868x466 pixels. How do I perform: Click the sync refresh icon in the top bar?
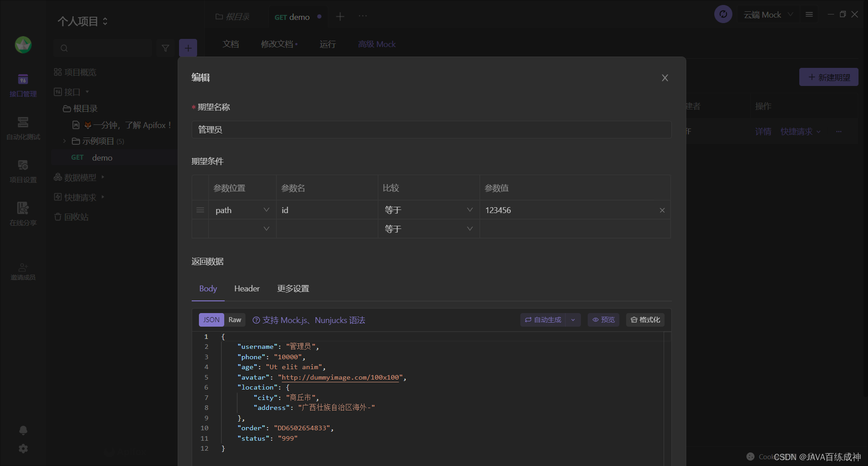click(723, 14)
